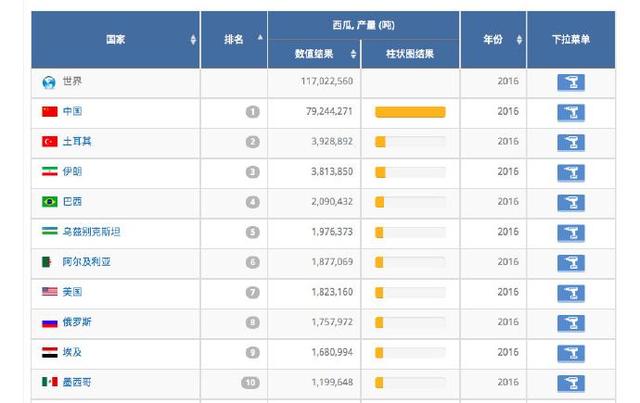Image resolution: width=640 pixels, height=403 pixels.
Task: Sort by 数值结果 column arrows
Action: pos(353,54)
